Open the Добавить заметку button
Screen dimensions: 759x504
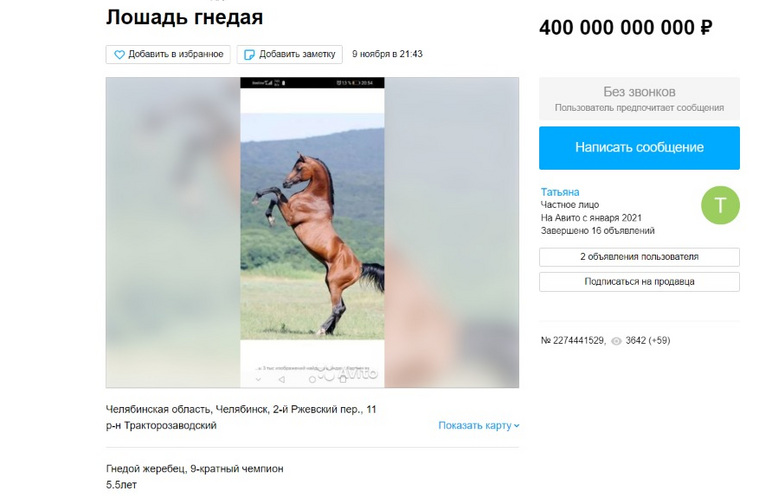(x=289, y=54)
